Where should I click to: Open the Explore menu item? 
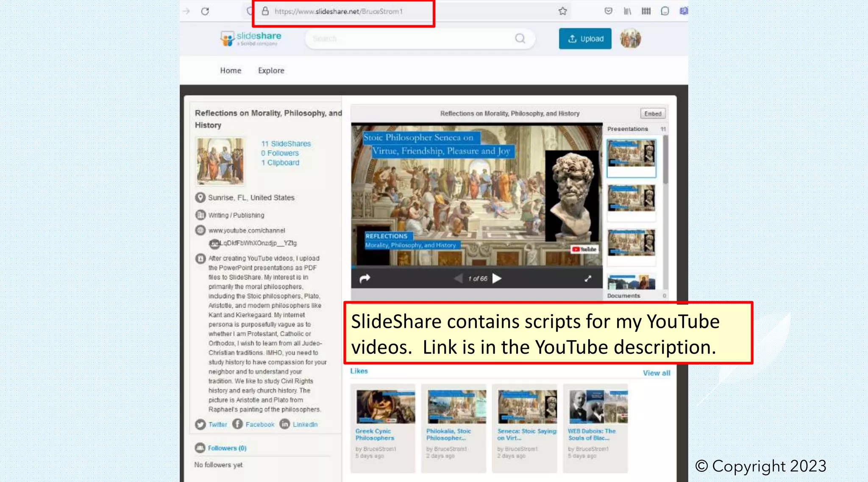click(x=271, y=71)
